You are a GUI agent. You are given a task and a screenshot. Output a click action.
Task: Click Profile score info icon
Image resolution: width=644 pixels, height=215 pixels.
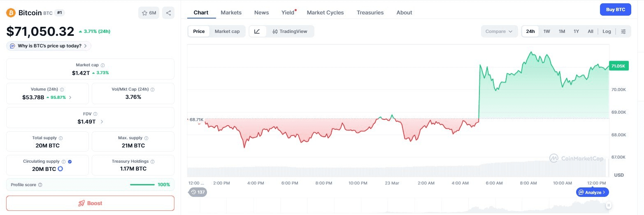40,185
